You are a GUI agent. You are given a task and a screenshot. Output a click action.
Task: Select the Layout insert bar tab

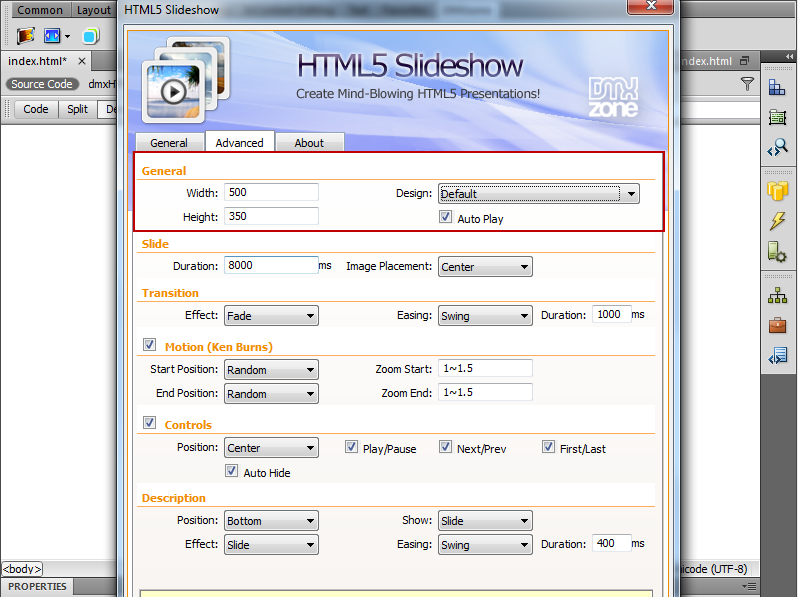click(x=94, y=10)
